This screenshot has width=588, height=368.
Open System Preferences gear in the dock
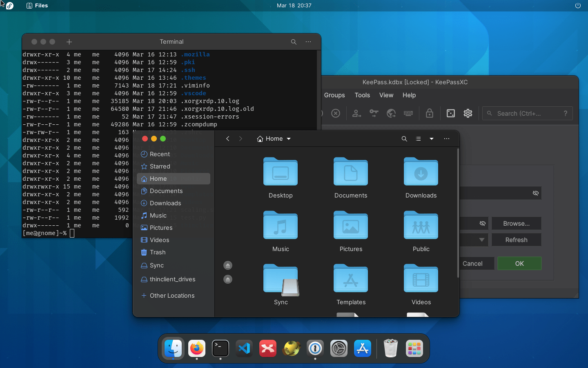click(x=339, y=348)
